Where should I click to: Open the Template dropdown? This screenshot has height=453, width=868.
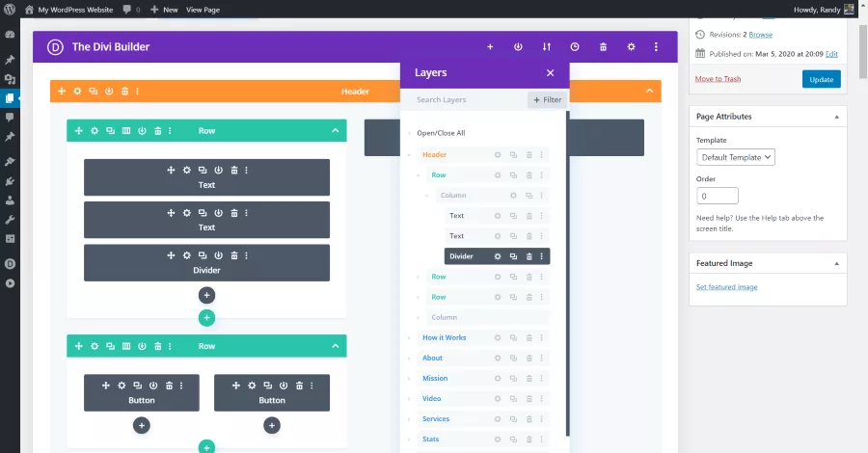tap(736, 157)
